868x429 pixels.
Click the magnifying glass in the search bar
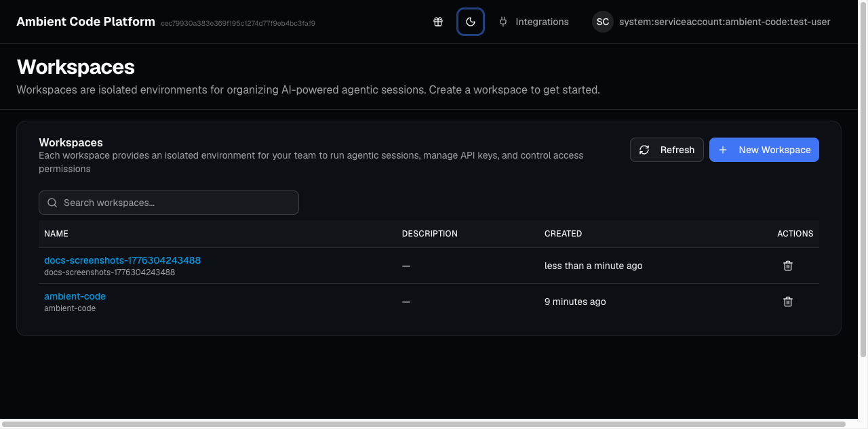coord(52,203)
